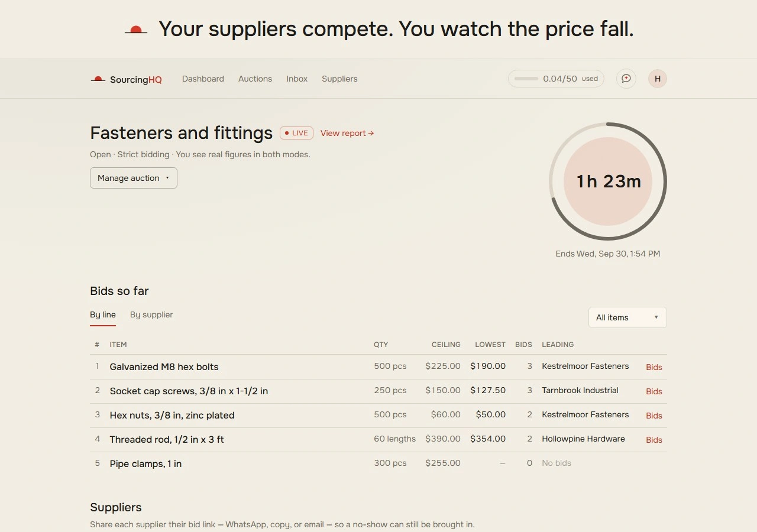Click the lowest bid $190.00
The width and height of the screenshot is (757, 532).
pos(488,366)
